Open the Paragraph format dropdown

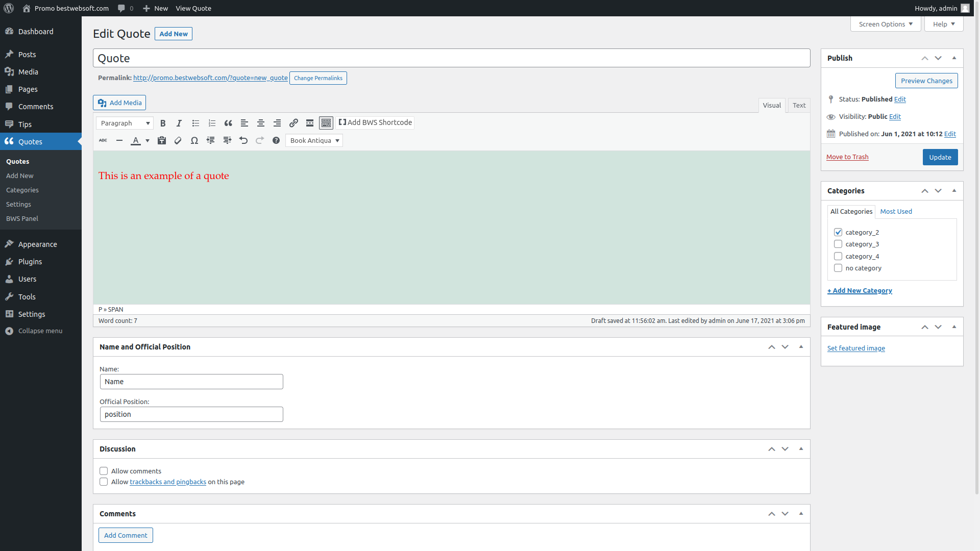click(x=125, y=123)
